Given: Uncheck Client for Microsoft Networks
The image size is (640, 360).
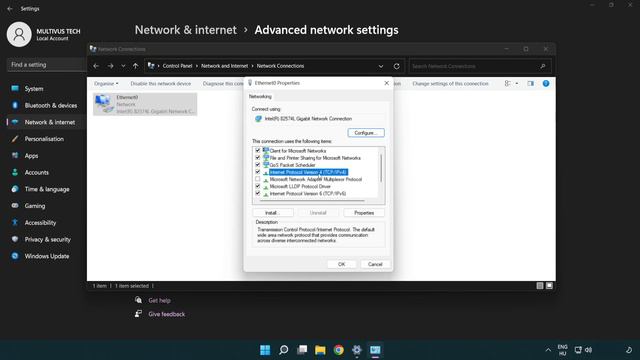Looking at the screenshot, I should (x=258, y=151).
